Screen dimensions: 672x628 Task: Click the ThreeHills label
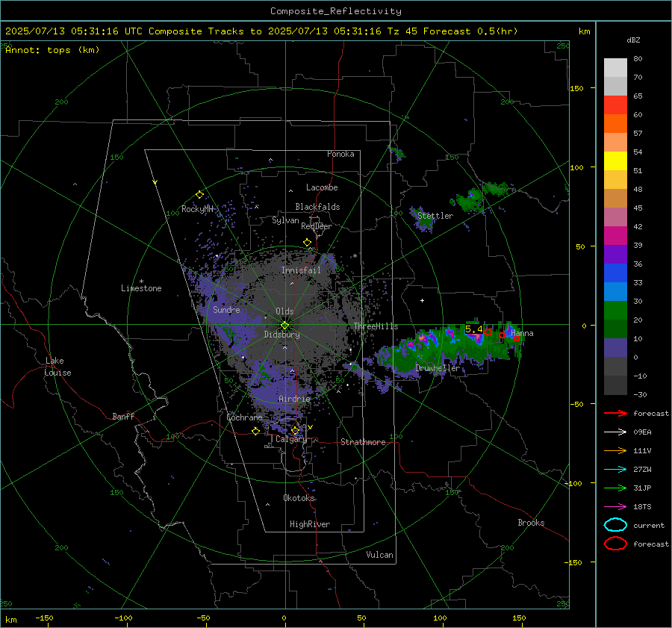(x=376, y=326)
